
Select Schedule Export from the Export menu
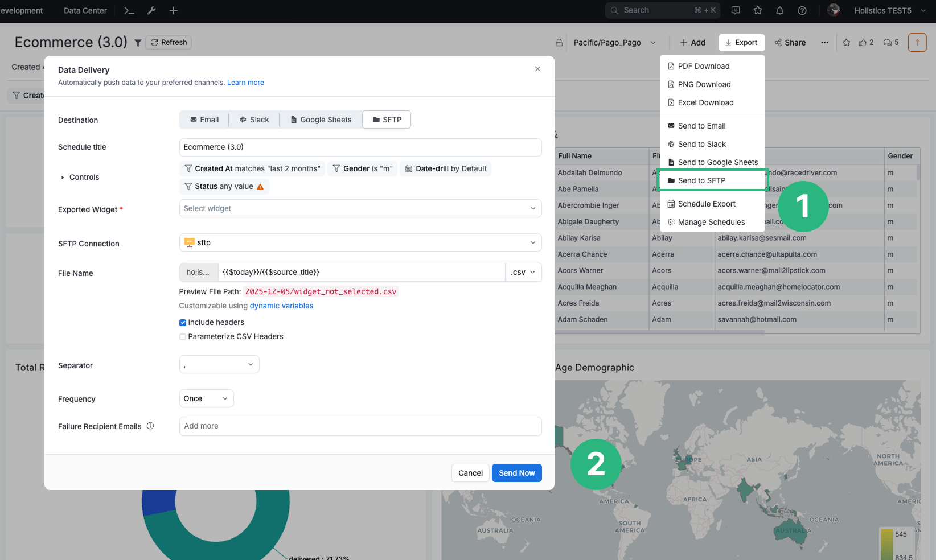click(x=706, y=204)
